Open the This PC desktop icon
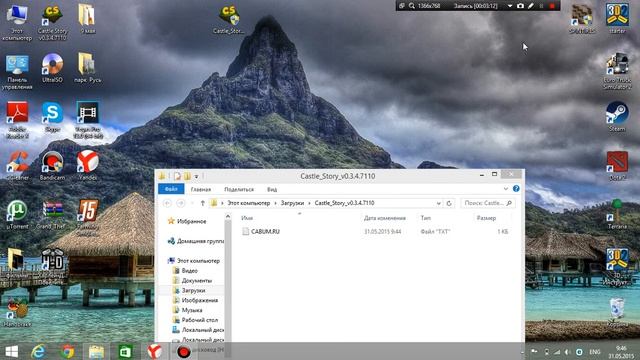The height and width of the screenshot is (360, 640). click(x=17, y=22)
